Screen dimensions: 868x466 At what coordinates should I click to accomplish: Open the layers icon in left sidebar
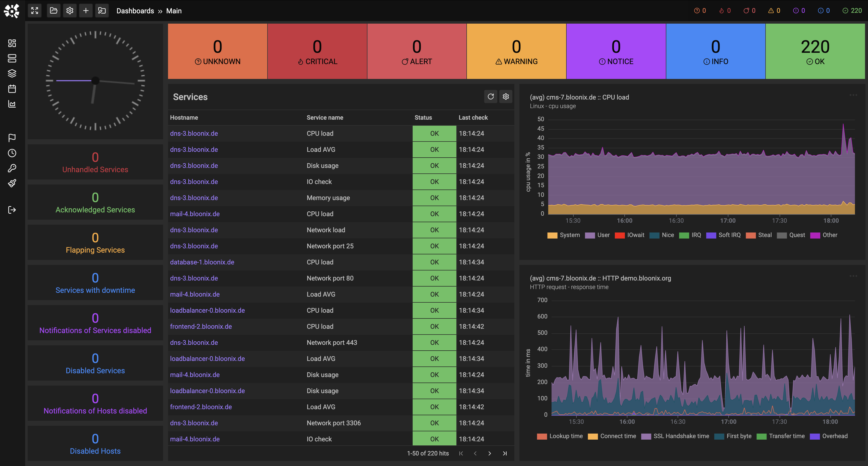[12, 73]
